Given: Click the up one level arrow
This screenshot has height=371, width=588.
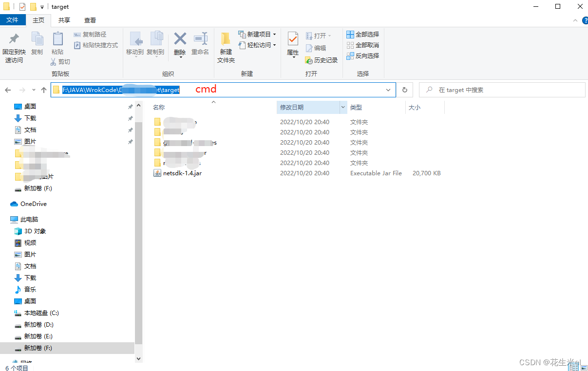Looking at the screenshot, I should click(44, 90).
